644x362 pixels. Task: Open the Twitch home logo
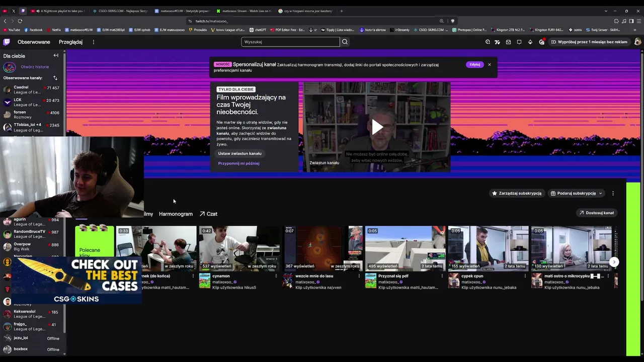(7, 42)
